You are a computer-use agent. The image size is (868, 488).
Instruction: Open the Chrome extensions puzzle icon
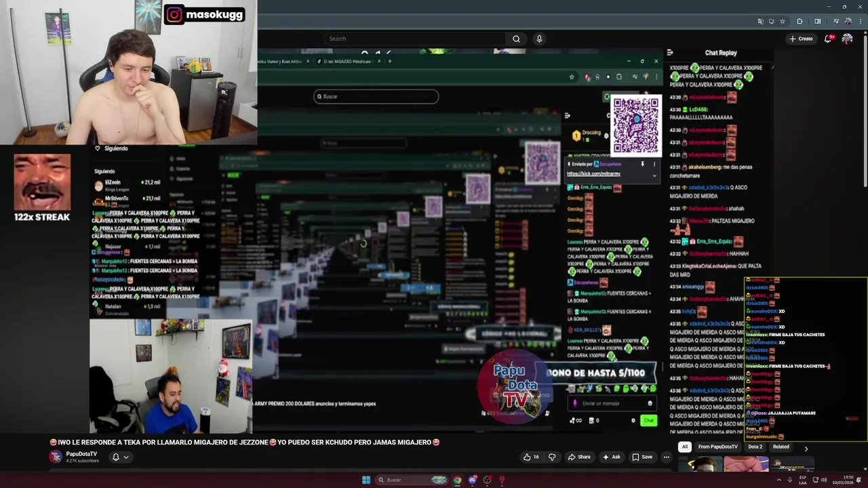800,21
